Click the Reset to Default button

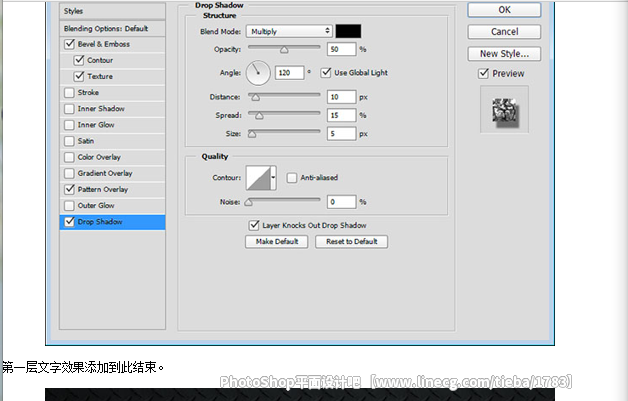351,242
